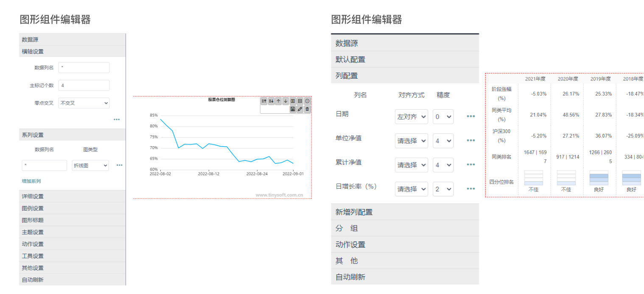Click the plain up arrow in chart toolbar
The height and width of the screenshot is (294, 644).
click(278, 101)
